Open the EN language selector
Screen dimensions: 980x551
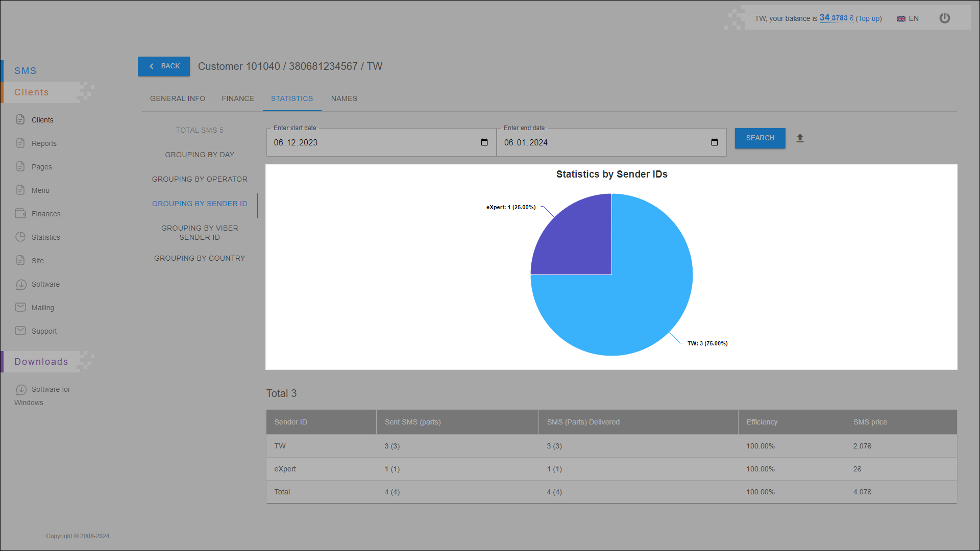[908, 18]
